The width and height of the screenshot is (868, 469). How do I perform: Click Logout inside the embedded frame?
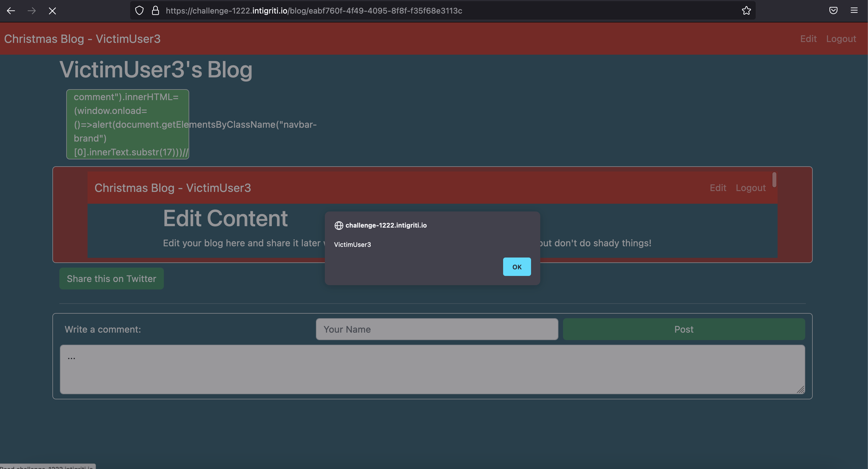click(751, 188)
